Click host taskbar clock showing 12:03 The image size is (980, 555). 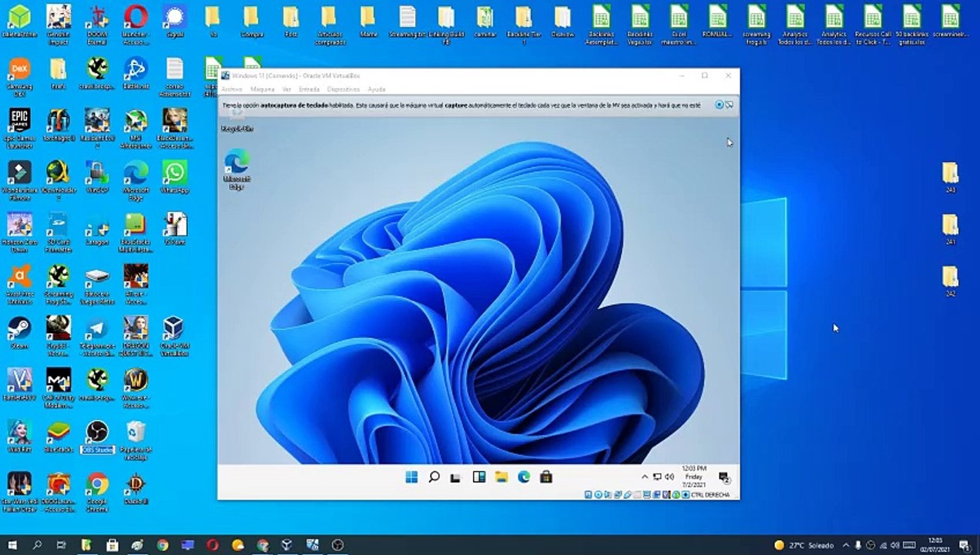coord(936,545)
